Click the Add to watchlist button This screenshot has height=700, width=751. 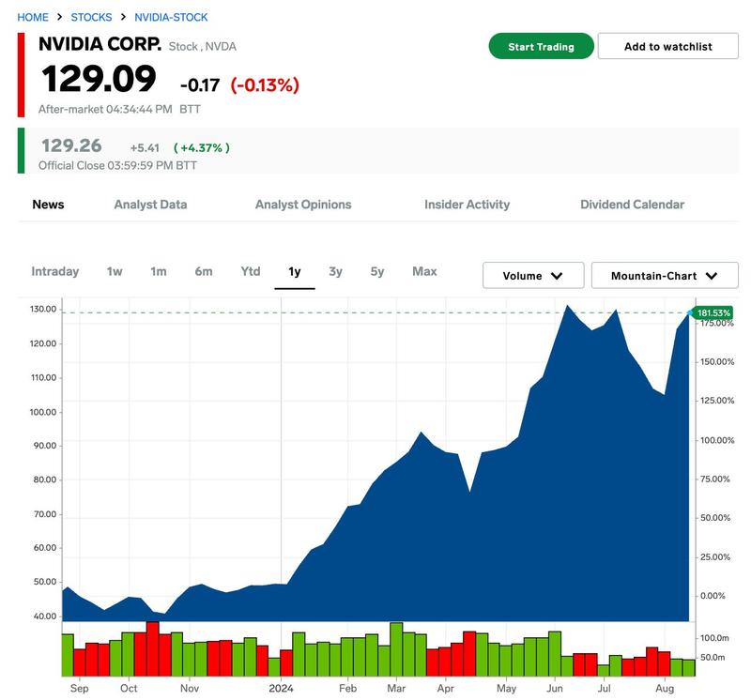point(667,47)
